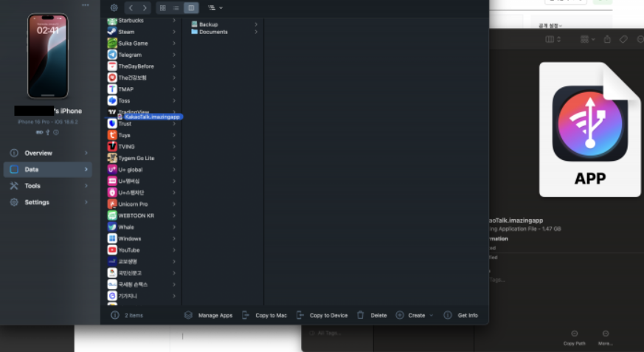Image resolution: width=644 pixels, height=352 pixels.
Task: Click the Copy to Device button
Action: tap(322, 315)
